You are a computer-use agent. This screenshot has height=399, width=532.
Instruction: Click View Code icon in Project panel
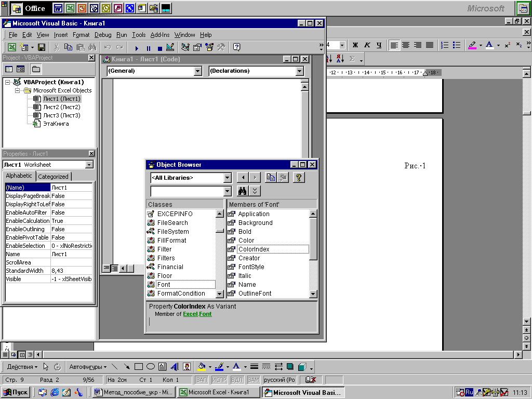click(x=9, y=69)
